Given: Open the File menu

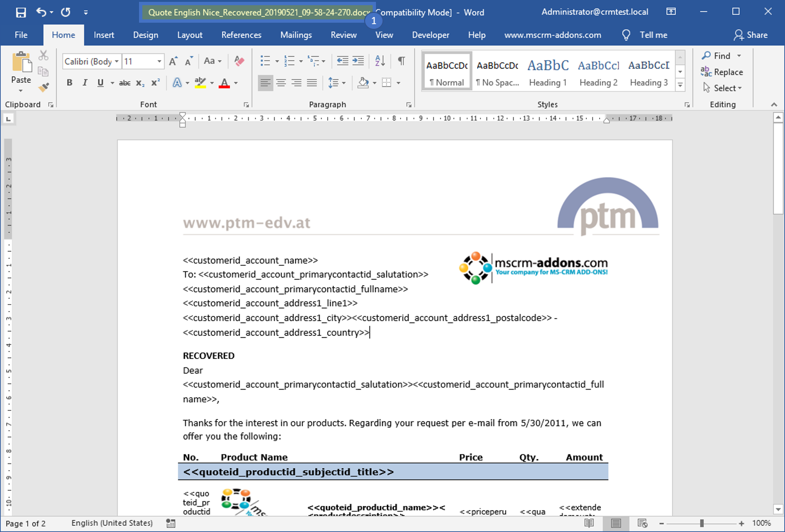Looking at the screenshot, I should click(x=21, y=35).
